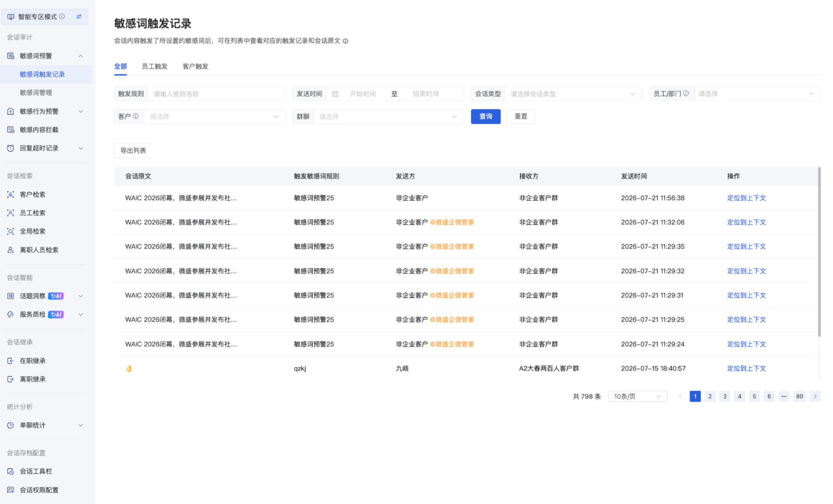Open the 客户 select dropdown
The height and width of the screenshot is (504, 833).
(x=214, y=117)
